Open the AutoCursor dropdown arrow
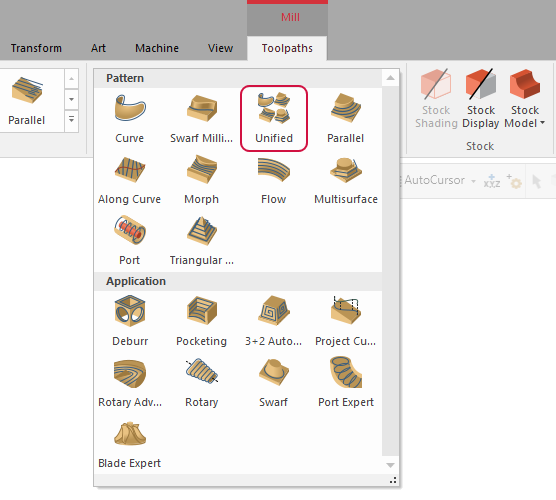 473,181
